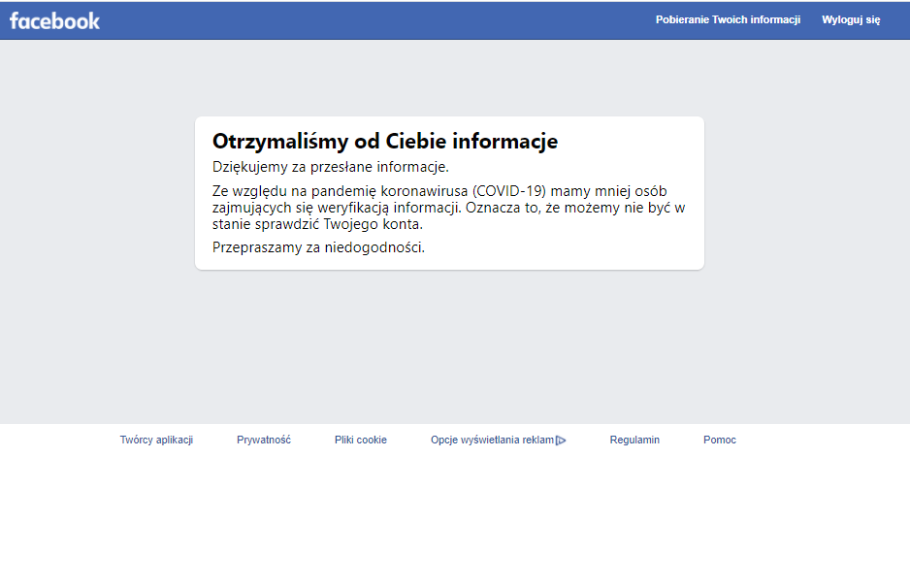Open Pobieranie Twoich informacji link
The image size is (910, 588).
click(x=728, y=19)
